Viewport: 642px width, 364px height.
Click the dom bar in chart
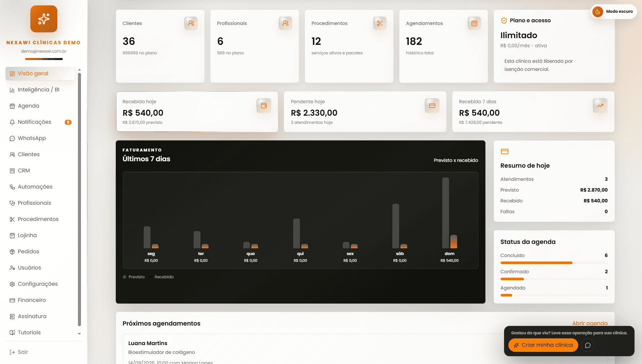point(446,213)
